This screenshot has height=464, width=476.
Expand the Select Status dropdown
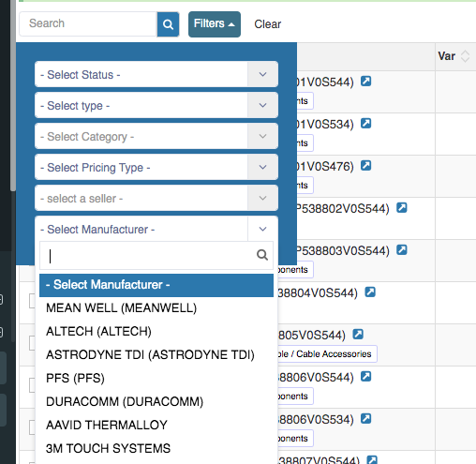[156, 74]
